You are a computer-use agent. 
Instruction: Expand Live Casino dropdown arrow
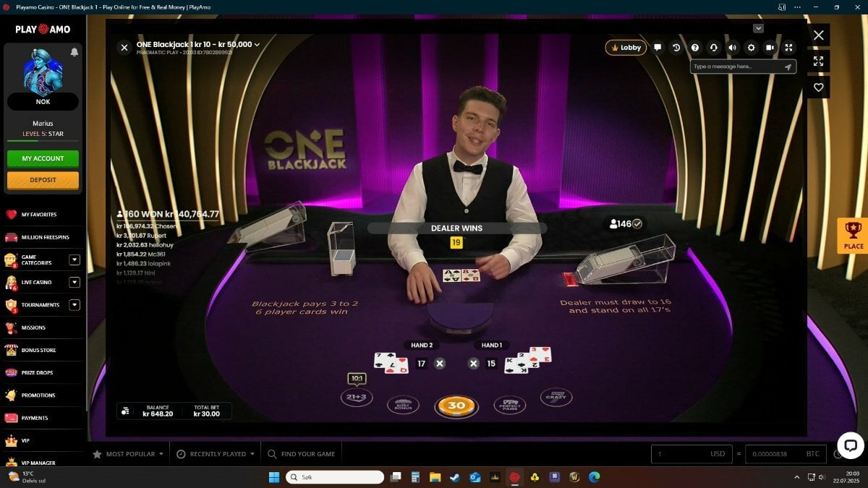click(x=75, y=283)
